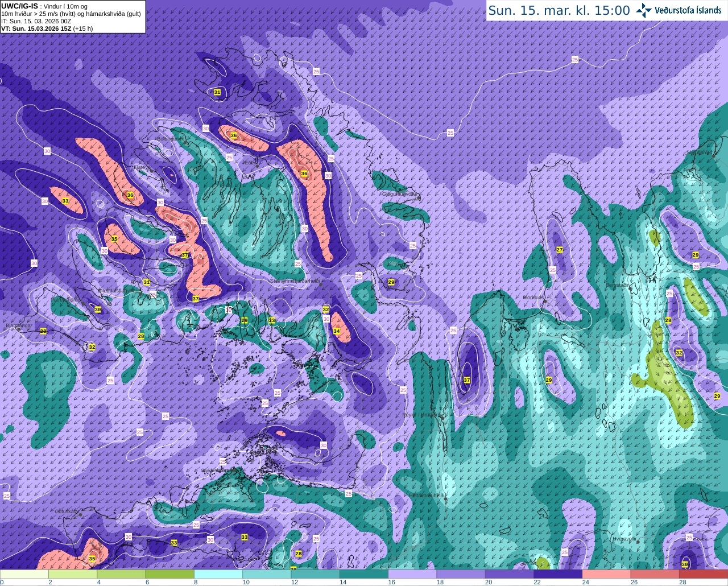728x586 pixels.
Task: Select the 22–24 m/s legend color swatch
Action: 558,574
